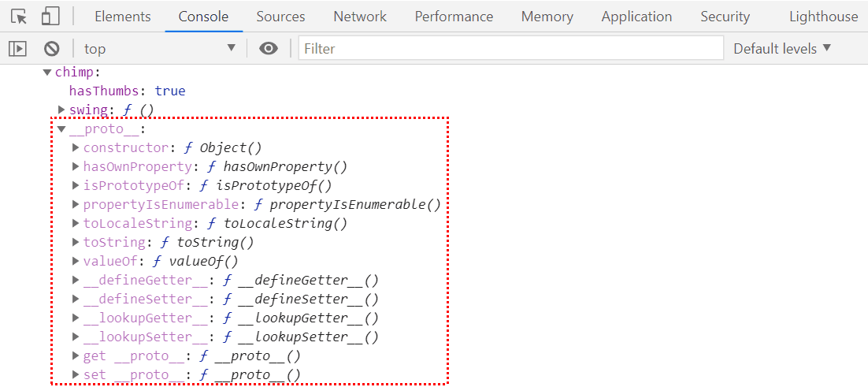
Task: Open the top context dropdown
Action: (x=160, y=49)
